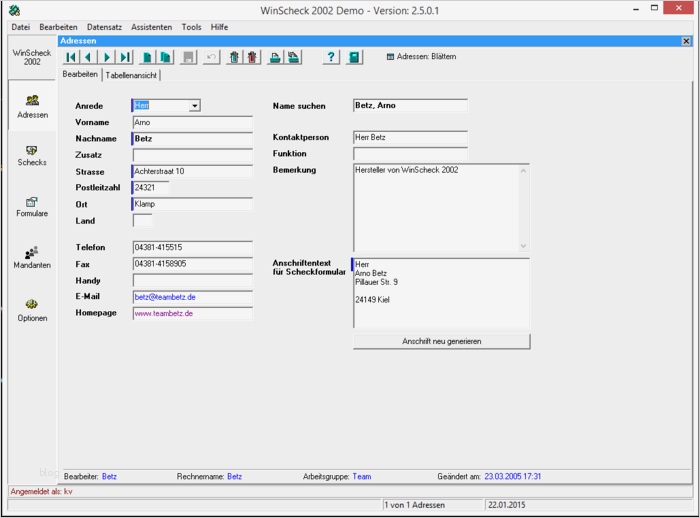Viewport: 700px width, 518px height.
Task: Click the '1 von 1 Adressen' status text
Action: [414, 505]
